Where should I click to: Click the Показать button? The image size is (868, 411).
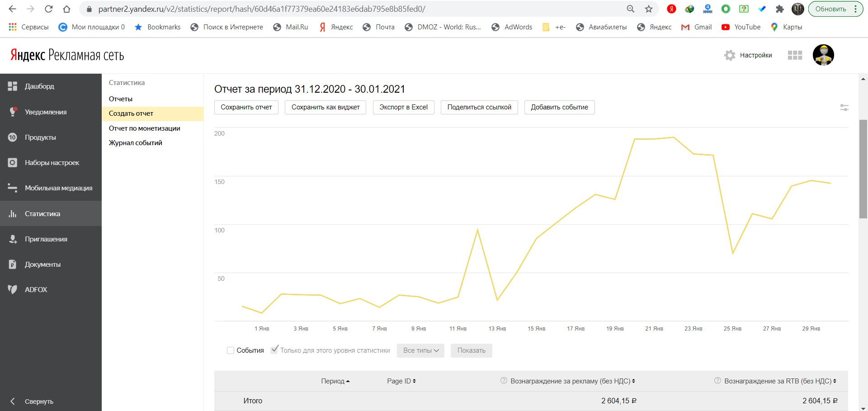472,350
